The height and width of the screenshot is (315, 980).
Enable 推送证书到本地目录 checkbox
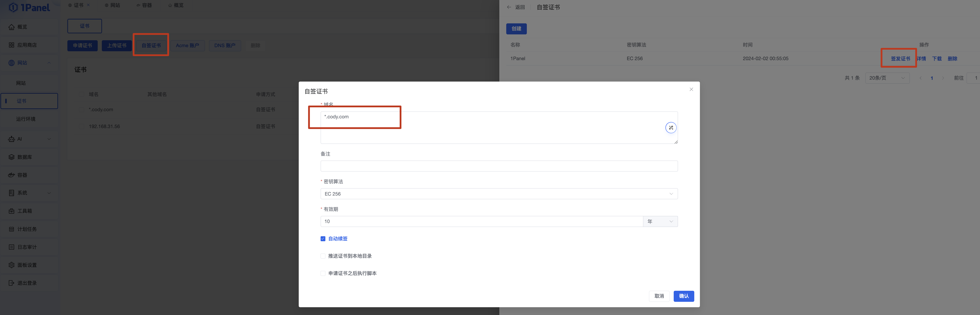point(323,256)
